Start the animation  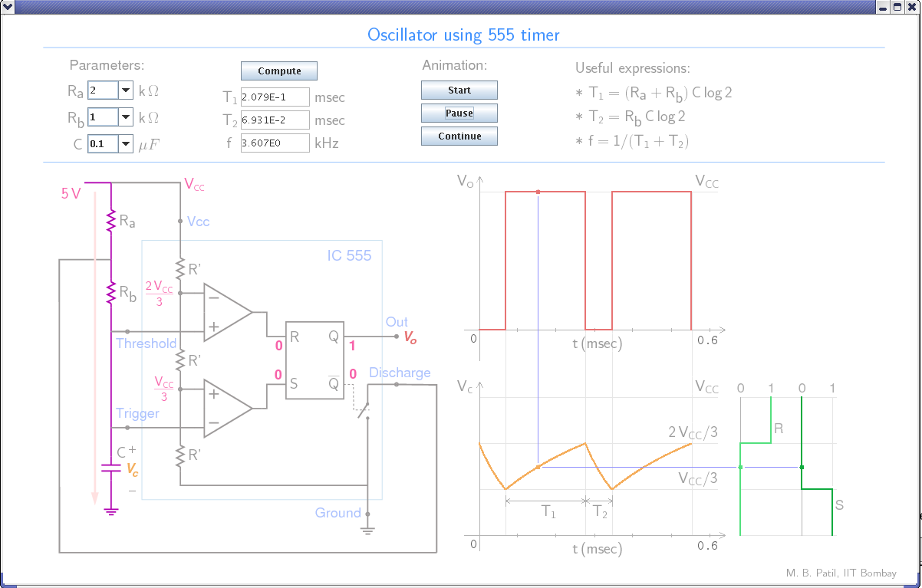pyautogui.click(x=459, y=90)
